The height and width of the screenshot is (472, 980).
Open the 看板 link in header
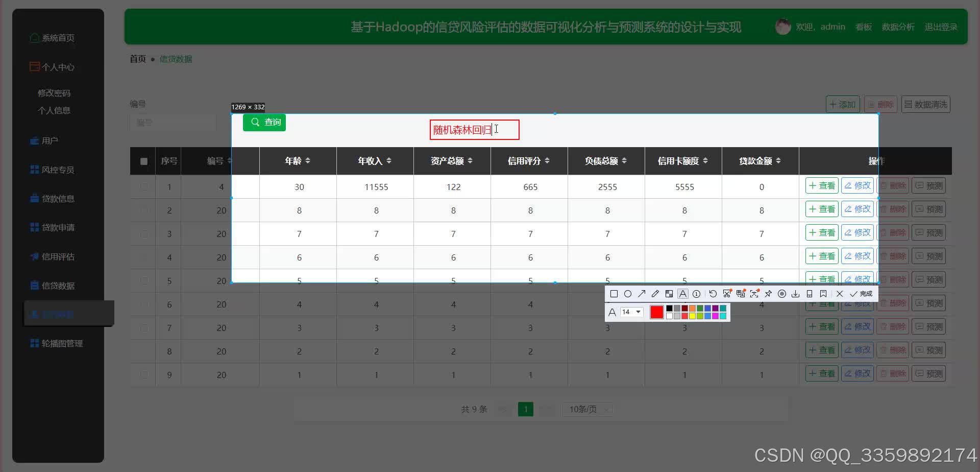(x=864, y=27)
